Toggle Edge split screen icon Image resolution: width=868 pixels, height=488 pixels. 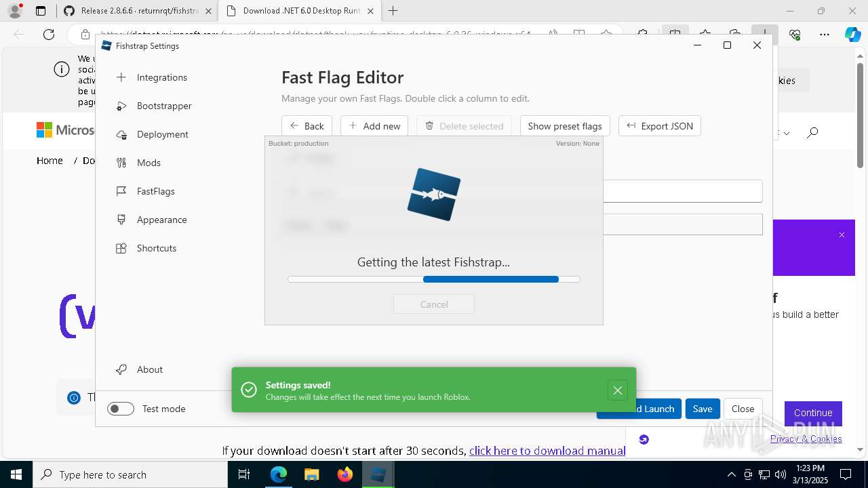pyautogui.click(x=675, y=35)
